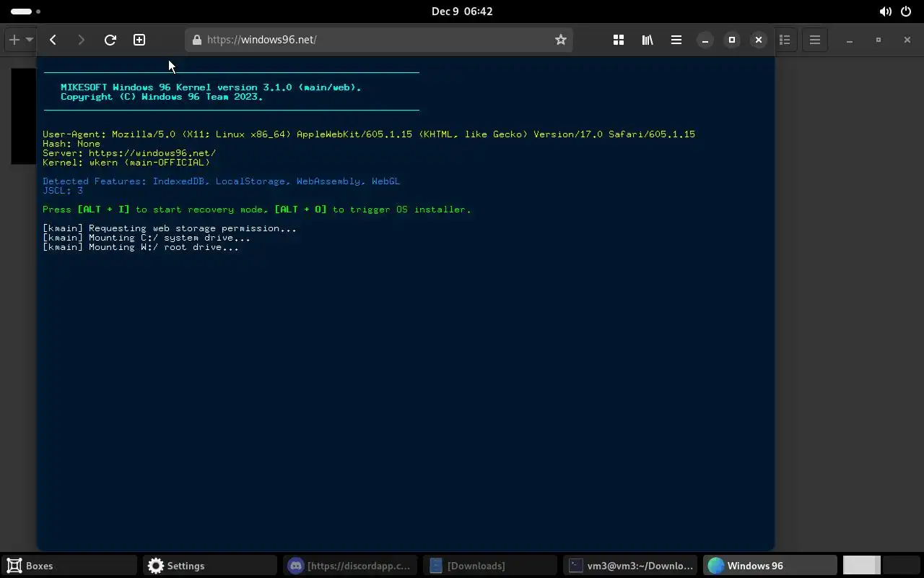This screenshot has height=578, width=924.
Task: Open the bookmarks library
Action: click(x=648, y=40)
